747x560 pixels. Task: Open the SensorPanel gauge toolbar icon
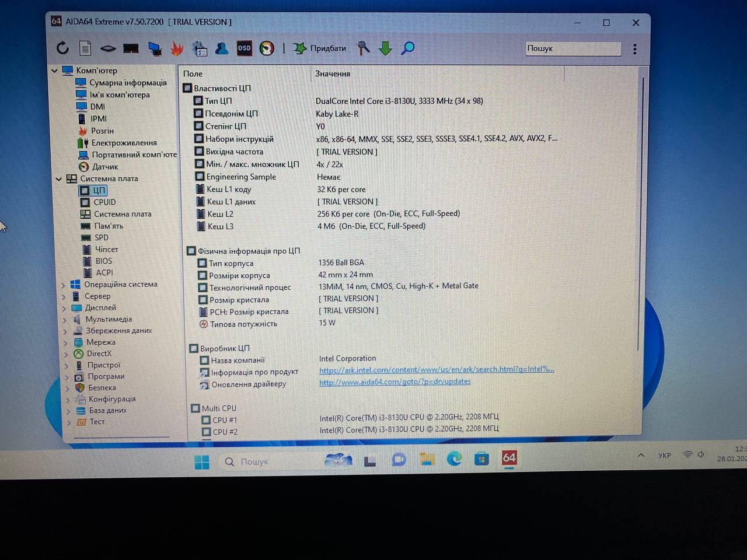coord(267,48)
